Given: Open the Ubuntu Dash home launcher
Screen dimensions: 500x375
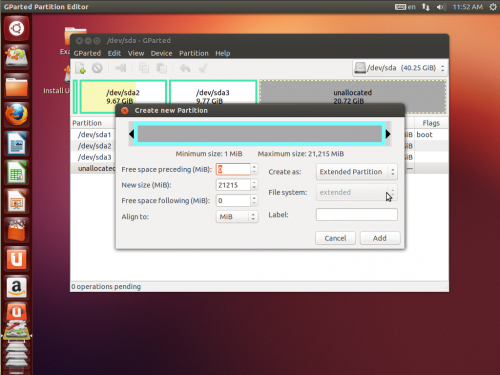Looking at the screenshot, I should (x=16, y=28).
